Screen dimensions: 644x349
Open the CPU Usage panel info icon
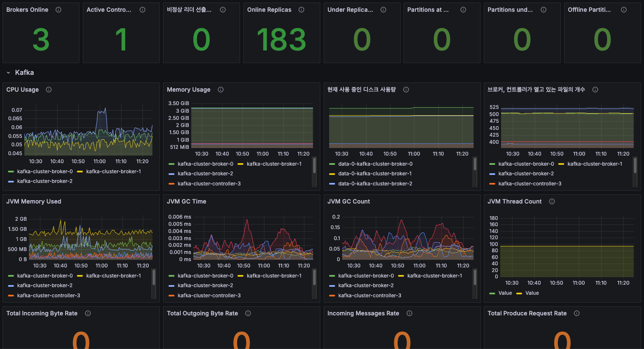click(49, 90)
